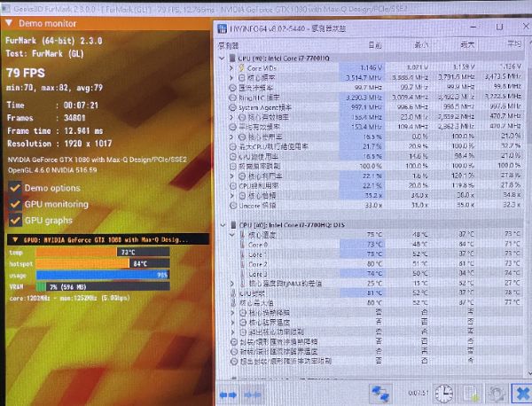The height and width of the screenshot is (406, 532).
Task: Expand the Core VIDs row
Action: pyautogui.click(x=231, y=68)
